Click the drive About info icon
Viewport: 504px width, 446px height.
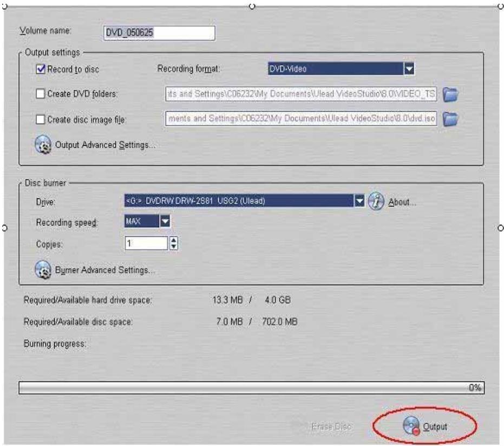pos(376,202)
